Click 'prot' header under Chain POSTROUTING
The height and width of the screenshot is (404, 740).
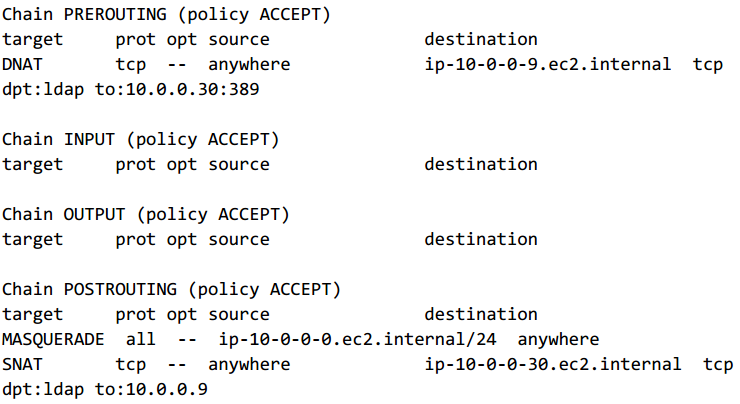point(135,314)
